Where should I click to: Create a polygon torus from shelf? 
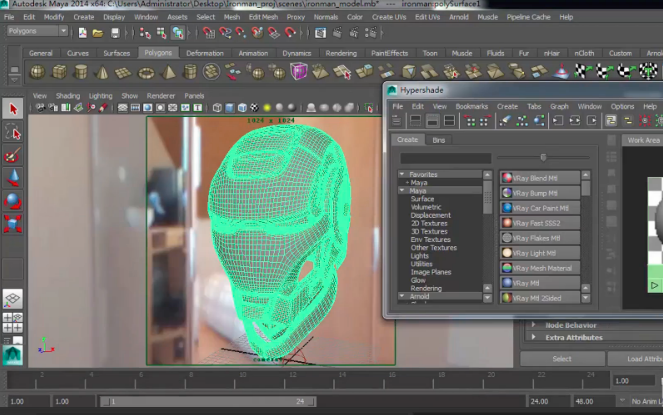146,72
